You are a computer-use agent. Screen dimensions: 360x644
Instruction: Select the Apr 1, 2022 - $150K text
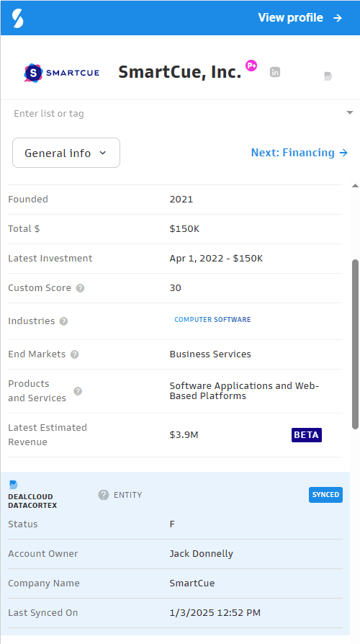(216, 259)
